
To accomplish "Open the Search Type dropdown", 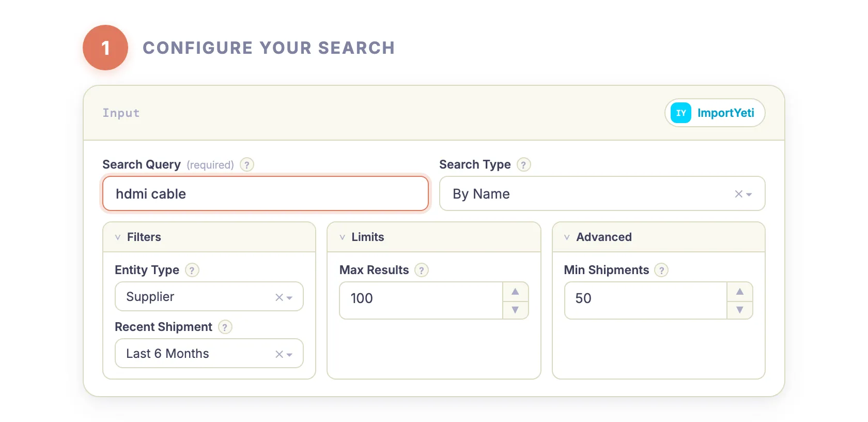I will (x=749, y=194).
